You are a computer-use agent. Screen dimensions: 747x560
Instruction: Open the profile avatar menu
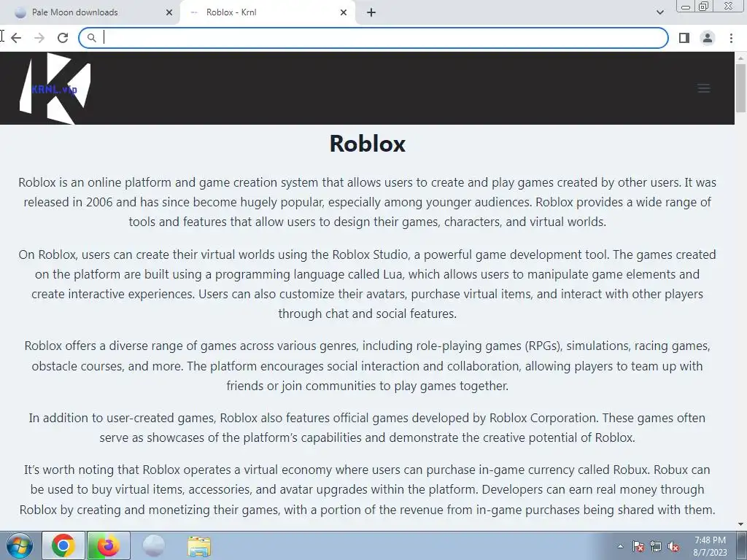pos(708,38)
